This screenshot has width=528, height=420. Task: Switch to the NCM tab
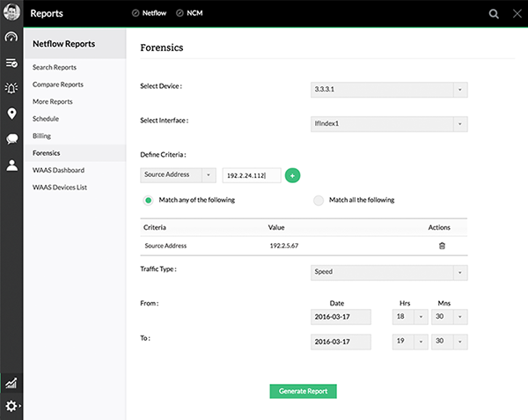click(188, 13)
